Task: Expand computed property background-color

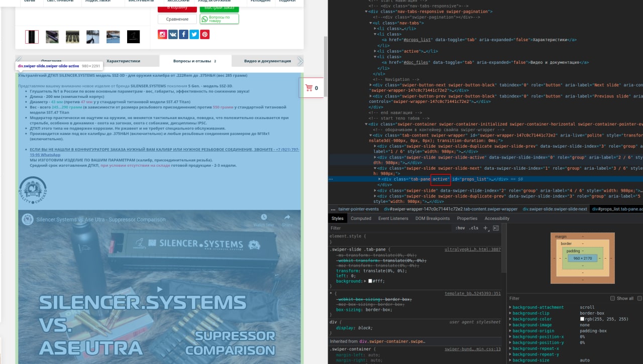Action: pyautogui.click(x=509, y=319)
